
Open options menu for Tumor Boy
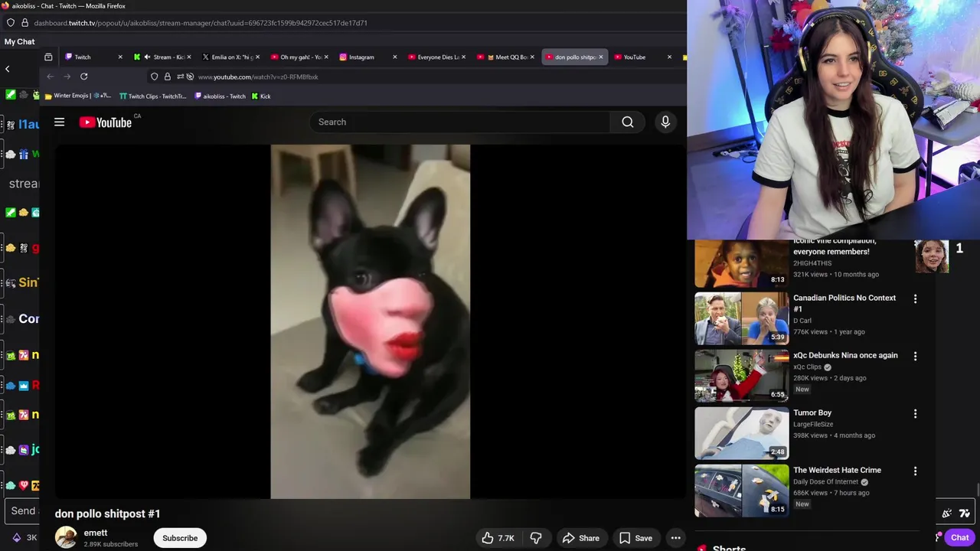[915, 413]
